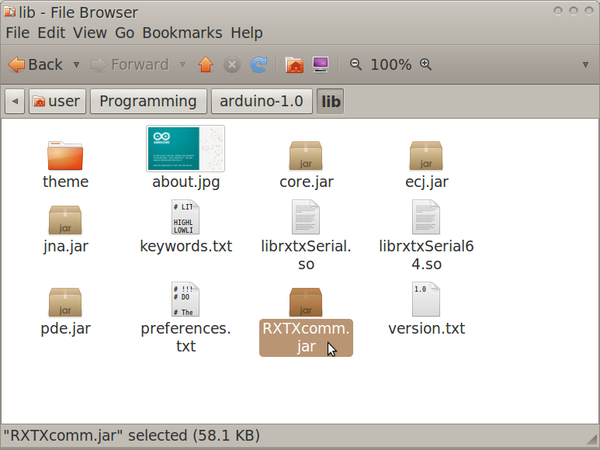This screenshot has width=600, height=450.
Task: Select the about.jpg thumbnail
Action: click(185, 149)
